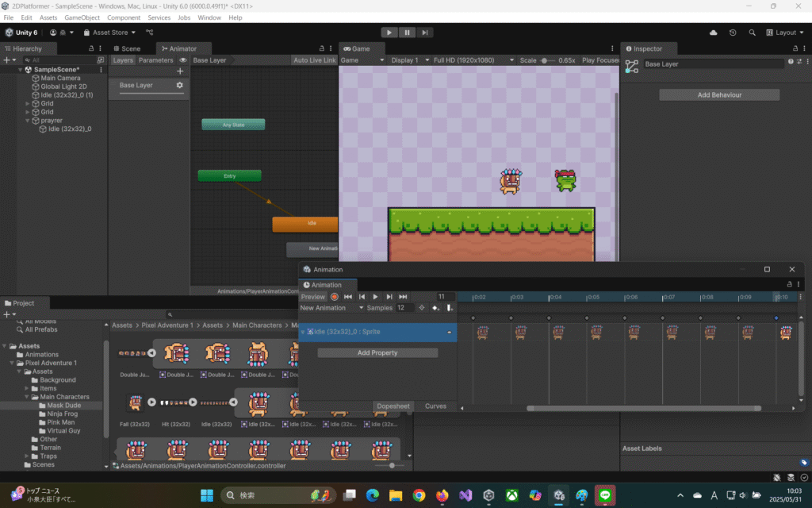Go to first keyframe of the clip
The height and width of the screenshot is (508, 812).
point(348,297)
